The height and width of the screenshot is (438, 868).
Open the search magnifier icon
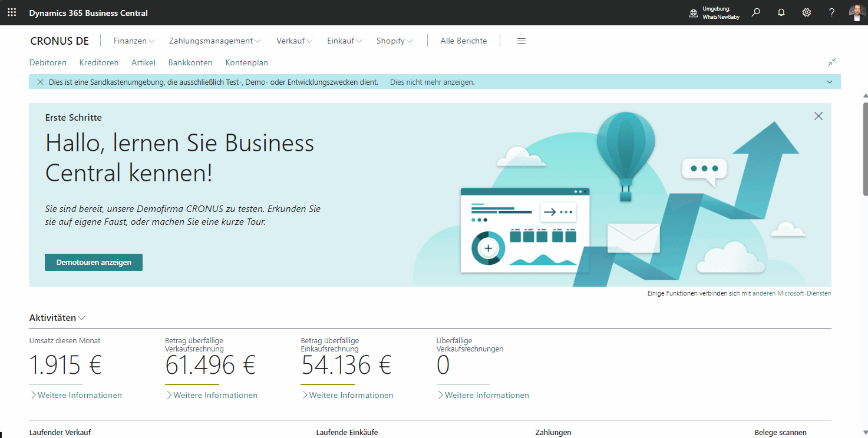coord(756,12)
